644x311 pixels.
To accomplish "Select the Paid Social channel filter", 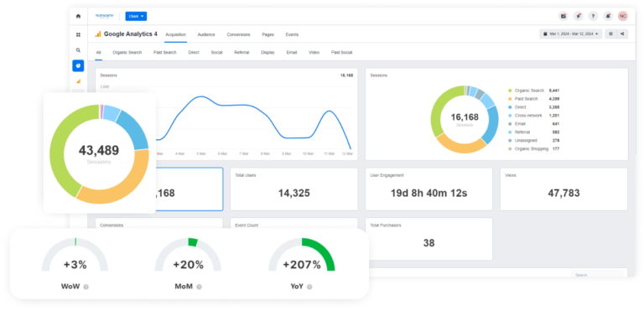I will [342, 53].
